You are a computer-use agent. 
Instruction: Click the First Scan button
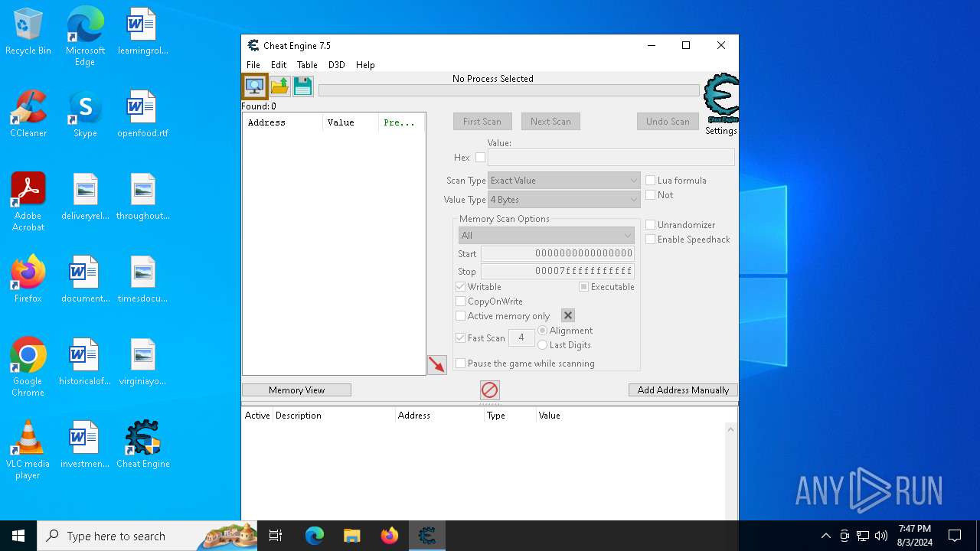click(x=482, y=122)
